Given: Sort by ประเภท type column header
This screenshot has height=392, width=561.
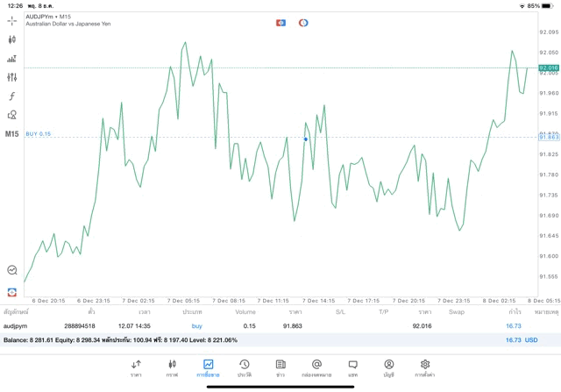Looking at the screenshot, I should coord(193,312).
